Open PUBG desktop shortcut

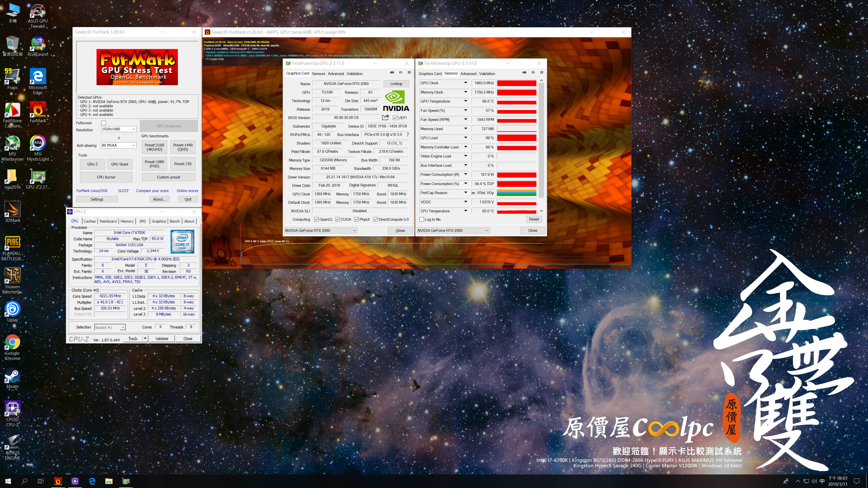click(12, 248)
